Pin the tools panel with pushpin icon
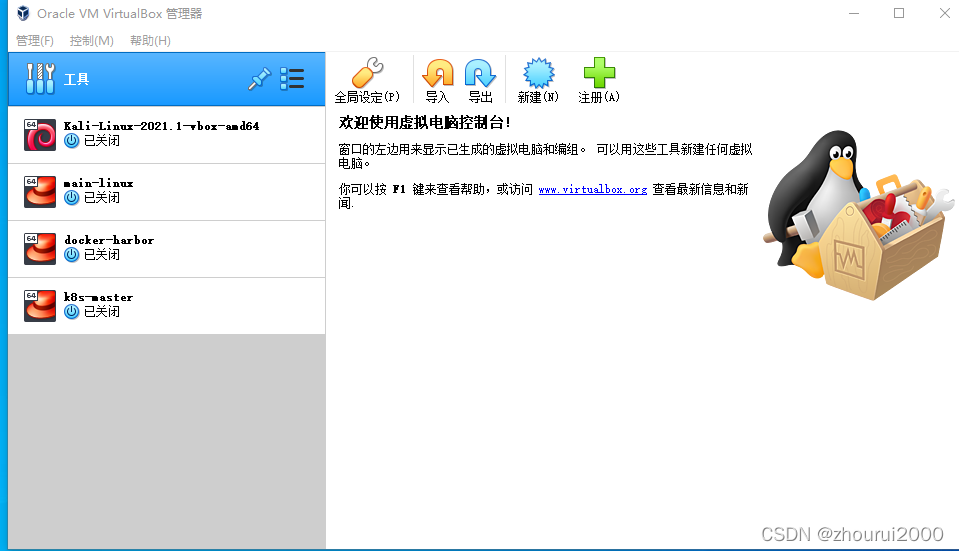Viewport: 959px width, 551px height. click(259, 79)
